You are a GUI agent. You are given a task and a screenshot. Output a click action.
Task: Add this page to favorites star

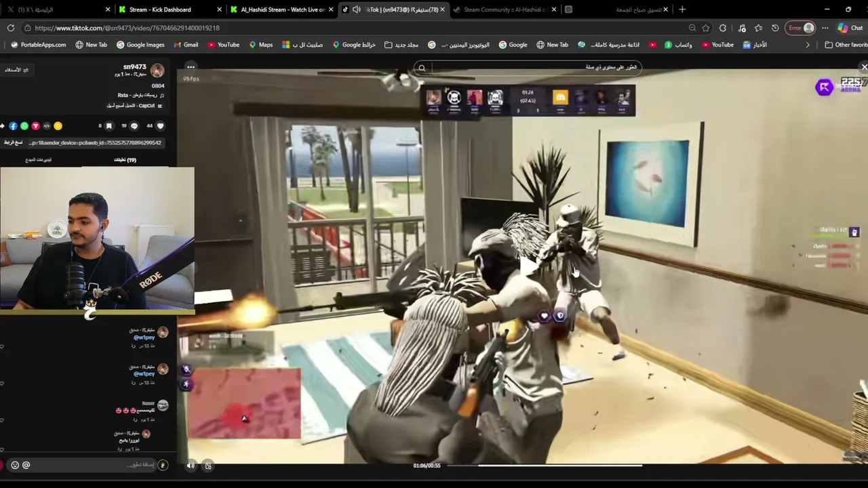(x=706, y=28)
